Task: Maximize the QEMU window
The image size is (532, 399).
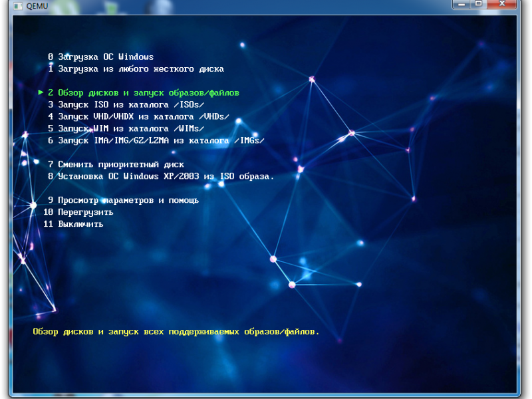Action: pos(478,4)
